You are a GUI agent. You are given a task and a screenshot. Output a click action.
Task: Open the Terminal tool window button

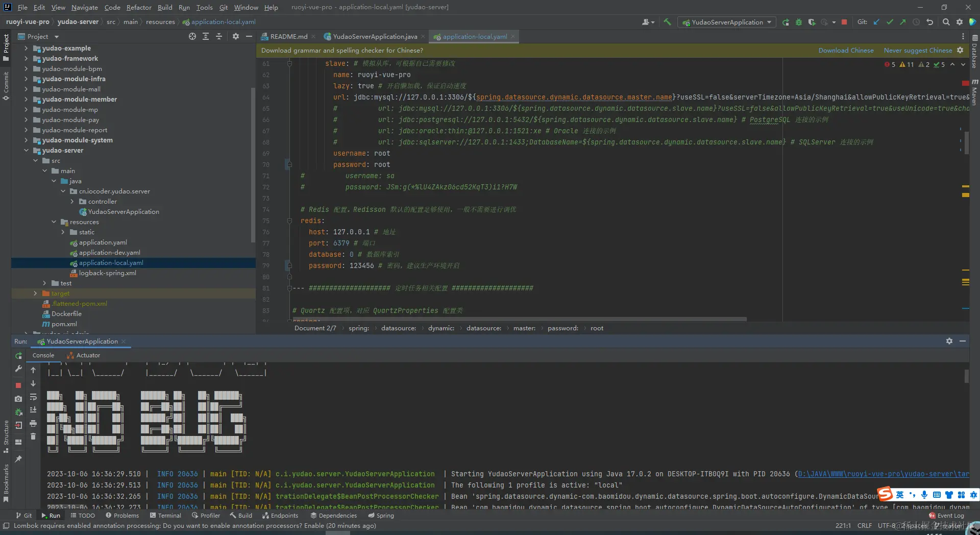click(165, 515)
